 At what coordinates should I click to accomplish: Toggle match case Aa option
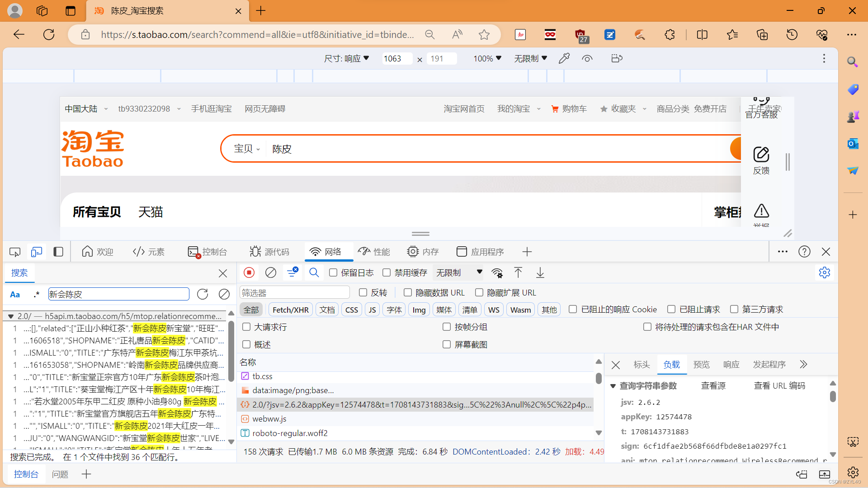tap(15, 295)
